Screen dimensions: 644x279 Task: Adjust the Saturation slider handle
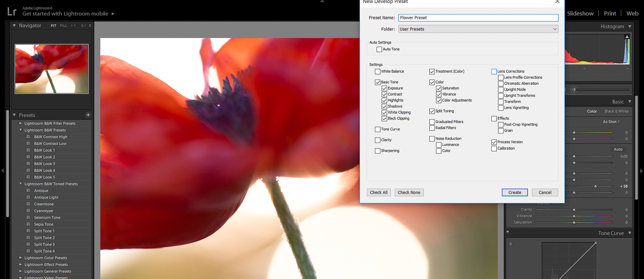(x=574, y=223)
